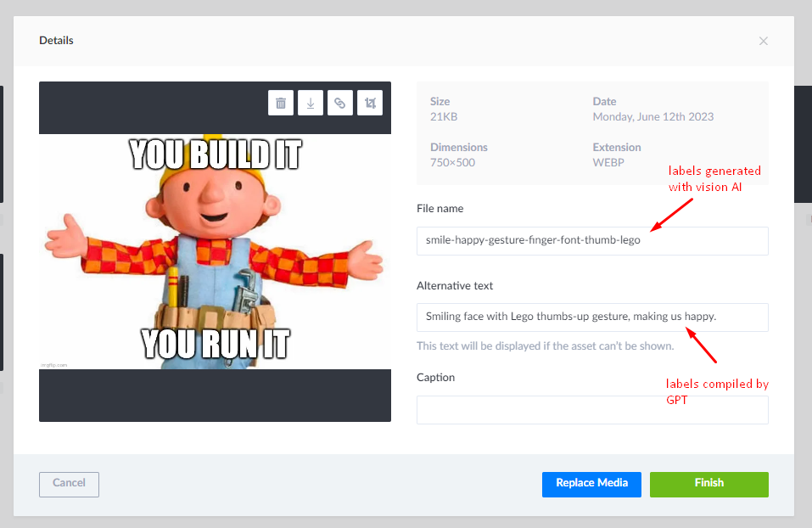Click the Bob the Builder meme preview
The image size is (812, 528).
215,251
